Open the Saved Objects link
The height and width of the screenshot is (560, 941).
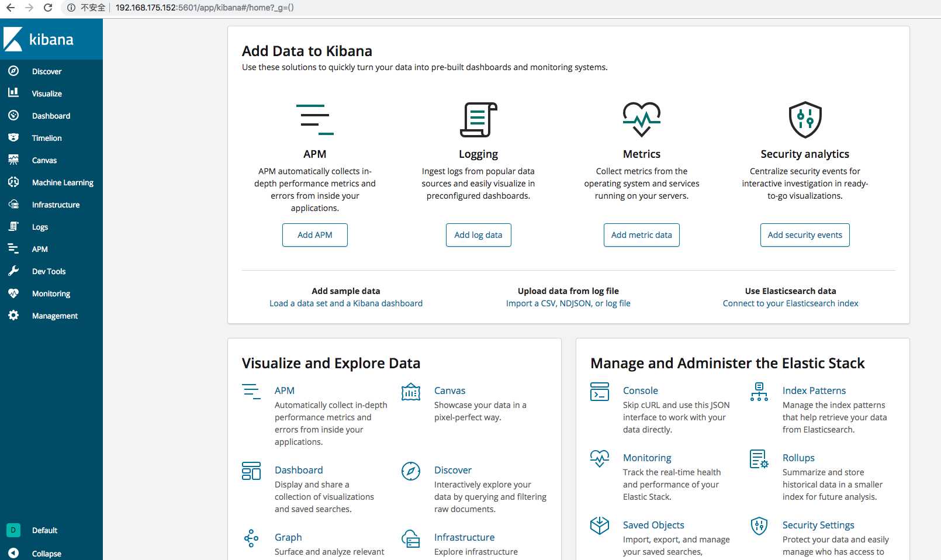[653, 525]
